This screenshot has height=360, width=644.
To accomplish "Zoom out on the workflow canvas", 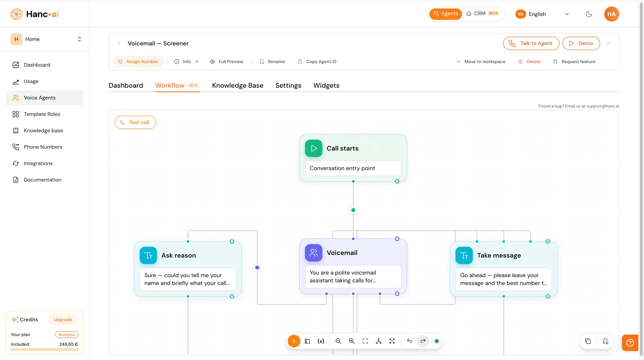I will (x=338, y=341).
